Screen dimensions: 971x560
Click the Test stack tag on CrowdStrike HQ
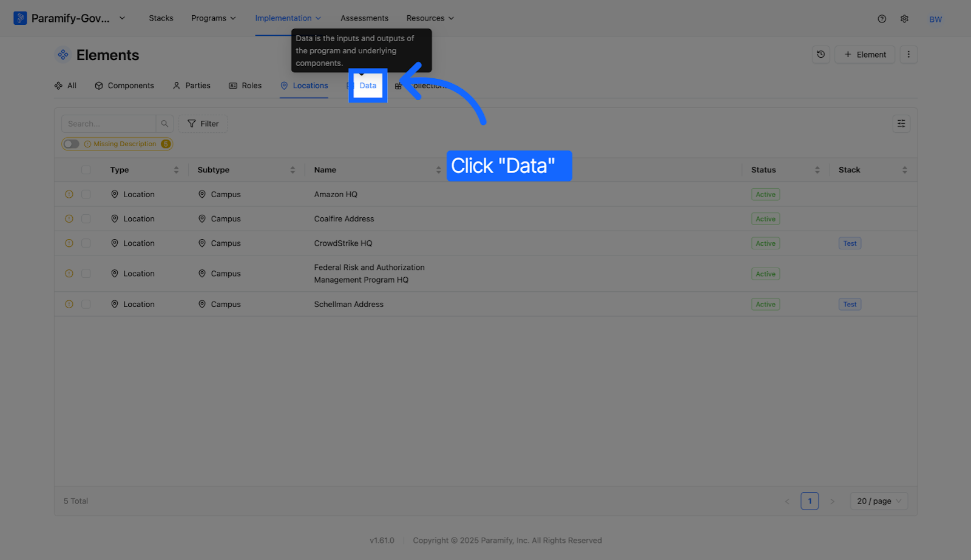coord(850,243)
